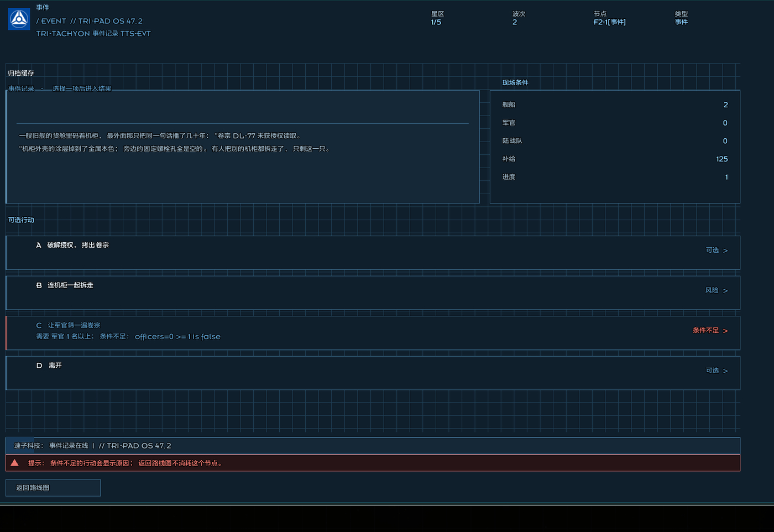
Task: Click the 返回路线图 button
Action: point(53,488)
